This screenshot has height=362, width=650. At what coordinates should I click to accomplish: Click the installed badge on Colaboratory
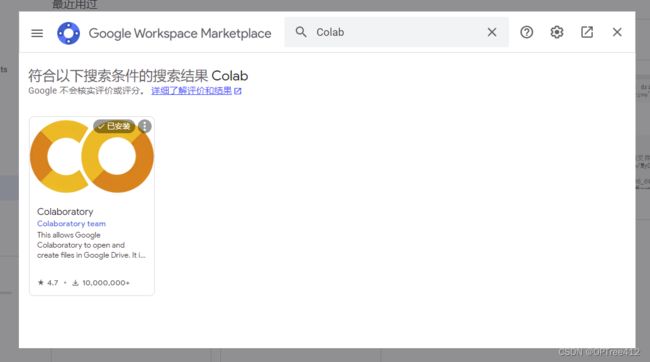coord(114,126)
